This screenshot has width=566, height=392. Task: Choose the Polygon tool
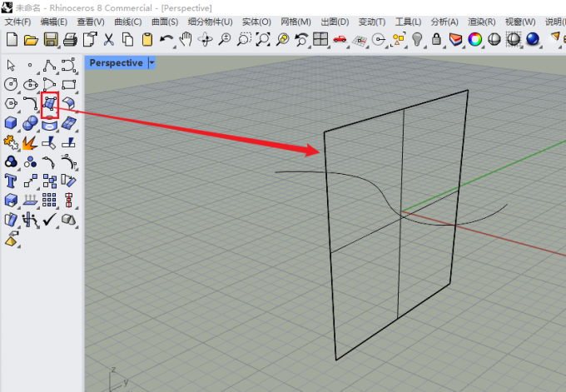click(11, 103)
